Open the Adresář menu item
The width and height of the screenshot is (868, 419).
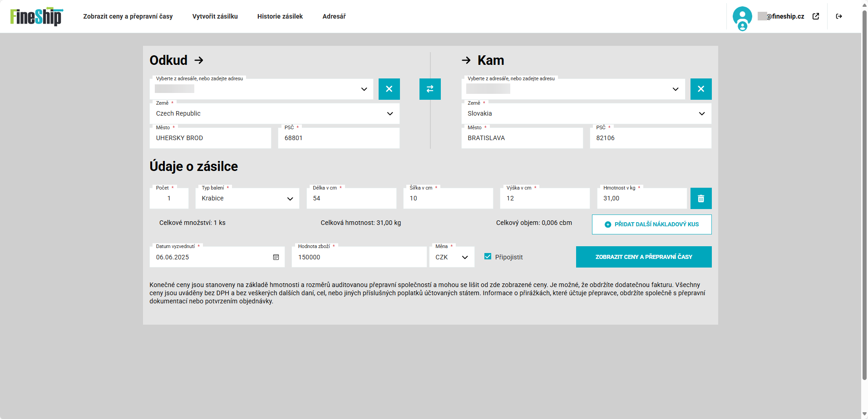tap(334, 16)
